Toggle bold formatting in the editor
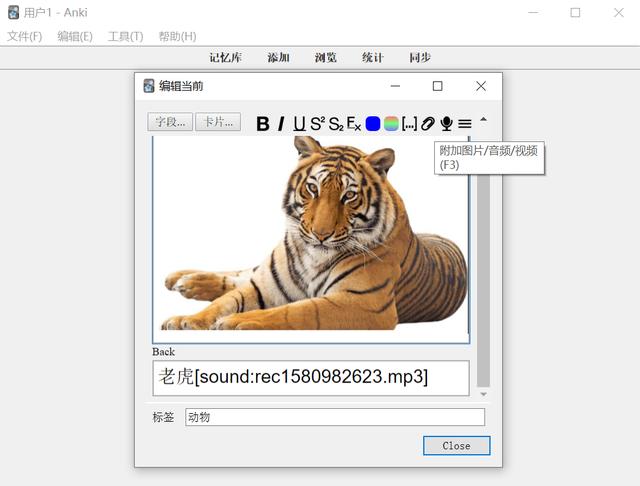 pos(262,124)
